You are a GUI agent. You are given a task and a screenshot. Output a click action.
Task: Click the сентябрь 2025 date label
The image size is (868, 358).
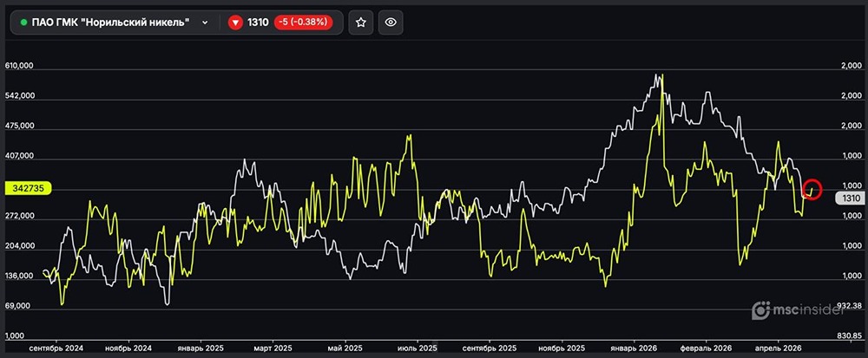tap(490, 348)
